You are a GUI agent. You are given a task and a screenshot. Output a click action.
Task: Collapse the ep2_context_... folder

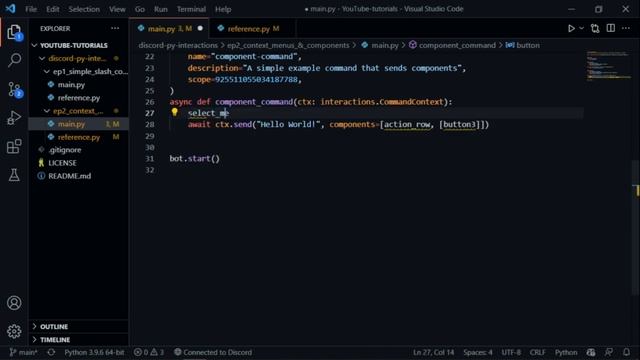[78, 111]
